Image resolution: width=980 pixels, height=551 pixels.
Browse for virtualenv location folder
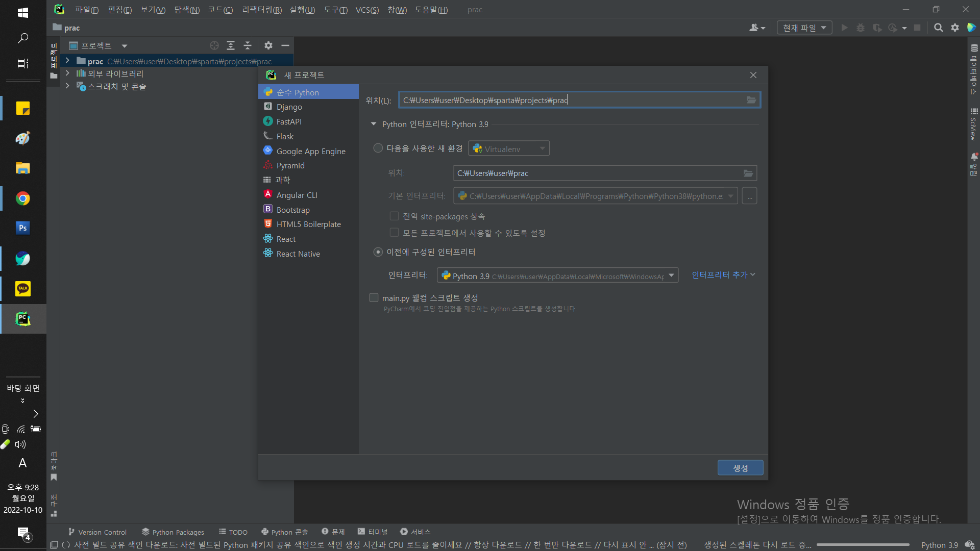click(748, 173)
